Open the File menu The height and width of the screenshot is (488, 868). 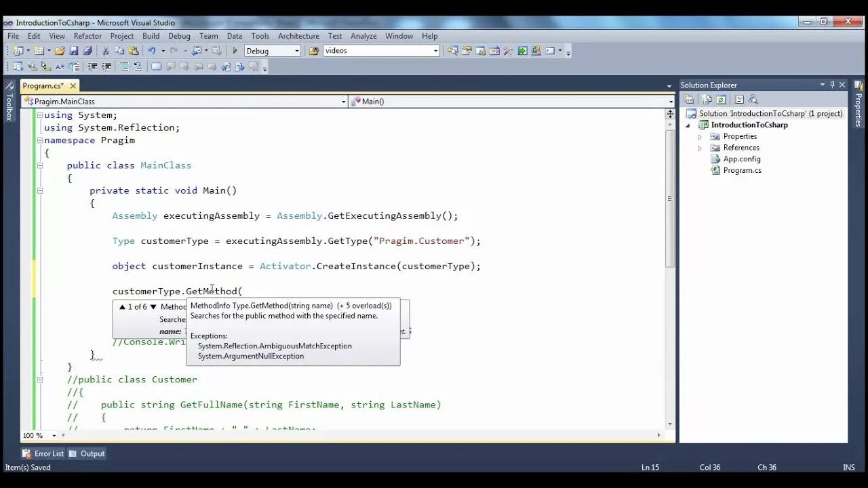[x=13, y=36]
